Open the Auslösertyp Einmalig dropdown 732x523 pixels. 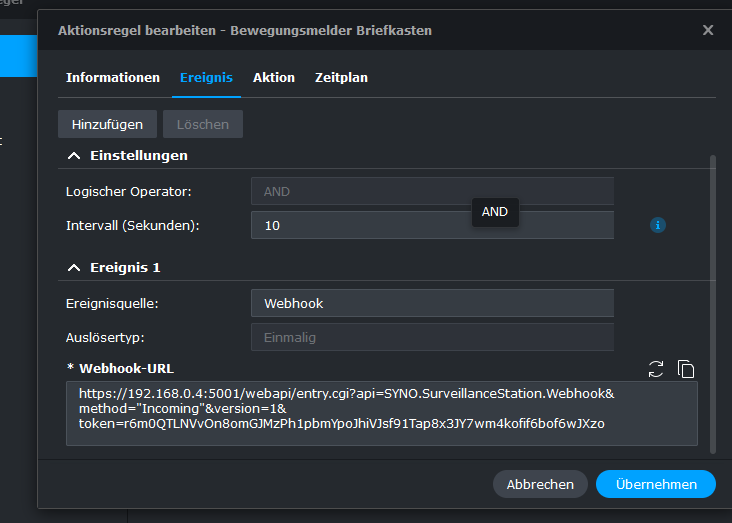pyautogui.click(x=432, y=337)
